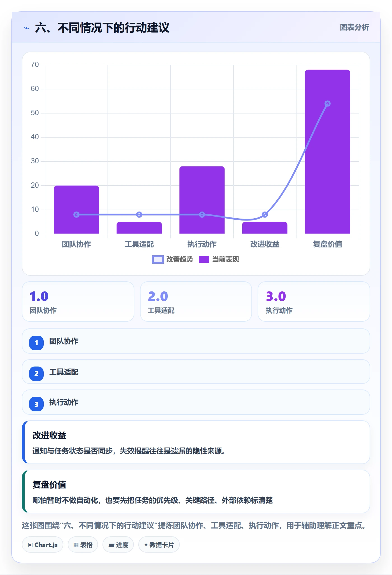
Task: Click the text 哪怕暂时不做自动化
Action: pos(65,500)
